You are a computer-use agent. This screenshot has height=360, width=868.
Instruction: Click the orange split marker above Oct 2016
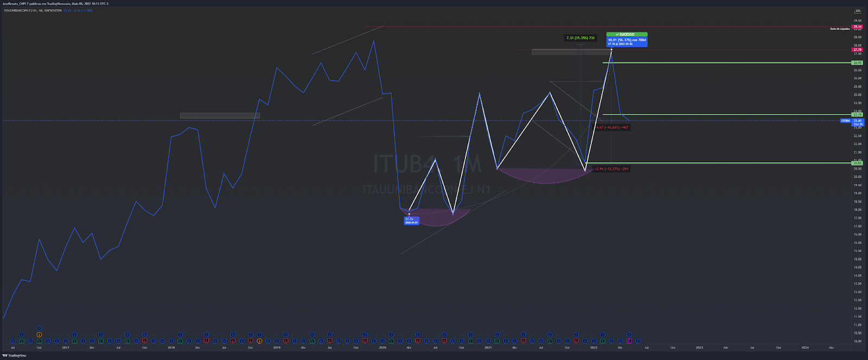pyautogui.click(x=39, y=334)
